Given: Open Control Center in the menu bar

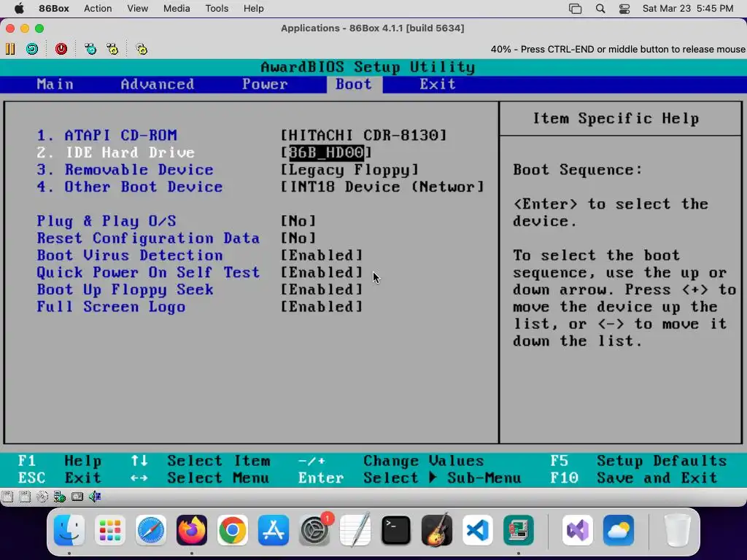Looking at the screenshot, I should coord(624,9).
